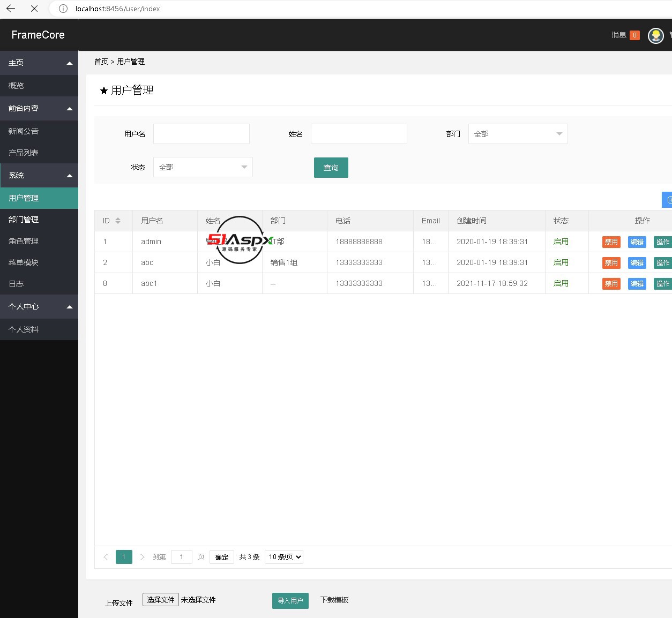
Task: Click the FrameCore logo text
Action: tap(38, 35)
